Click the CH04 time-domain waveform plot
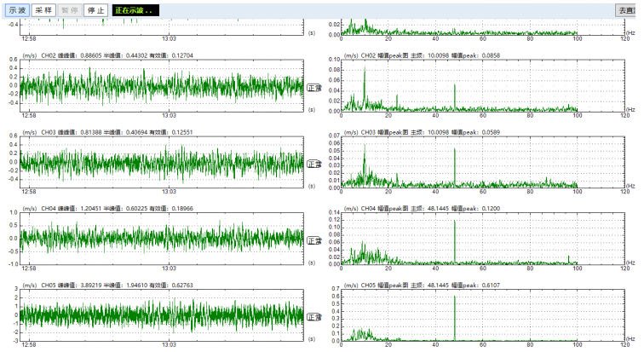The height and width of the screenshot is (352, 644). pyautogui.click(x=162, y=239)
